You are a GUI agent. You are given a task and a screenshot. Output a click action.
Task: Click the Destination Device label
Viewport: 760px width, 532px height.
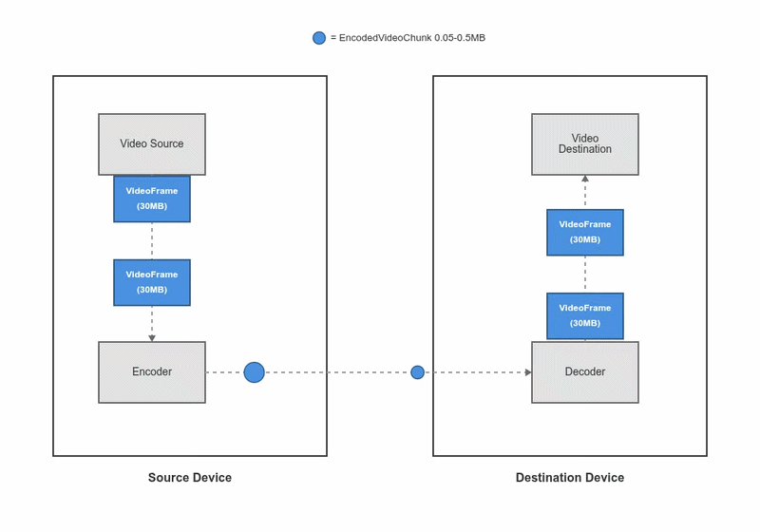(x=570, y=478)
